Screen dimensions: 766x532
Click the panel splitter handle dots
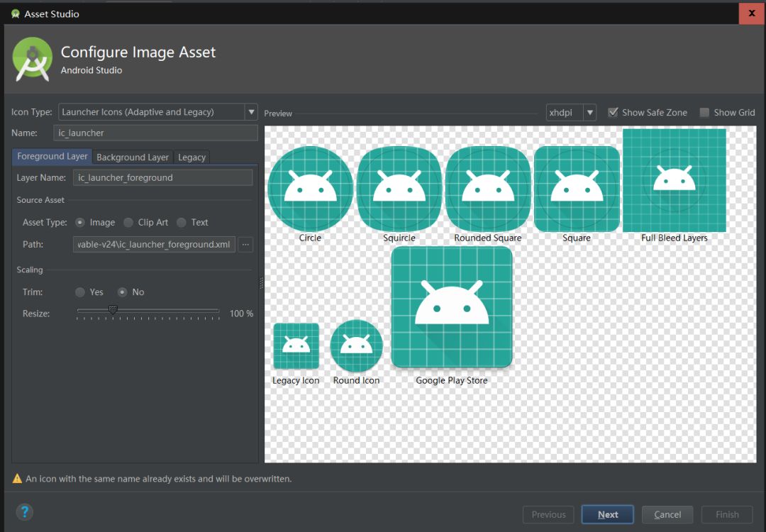[261, 283]
